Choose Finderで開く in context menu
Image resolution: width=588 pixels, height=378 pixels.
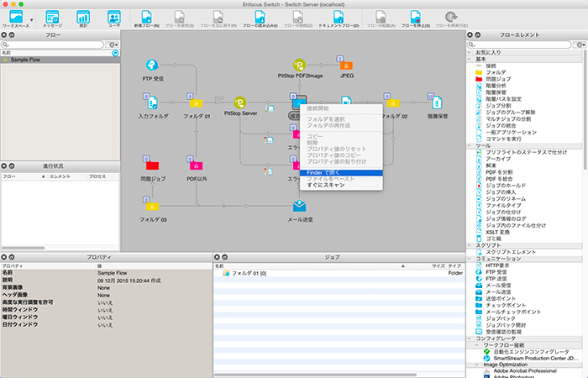pyautogui.click(x=341, y=173)
